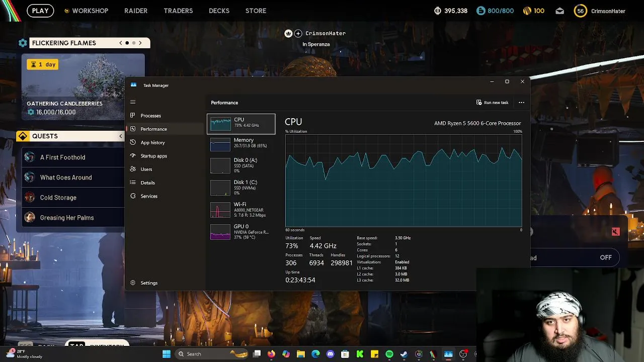Click Run new task button

[x=493, y=103]
